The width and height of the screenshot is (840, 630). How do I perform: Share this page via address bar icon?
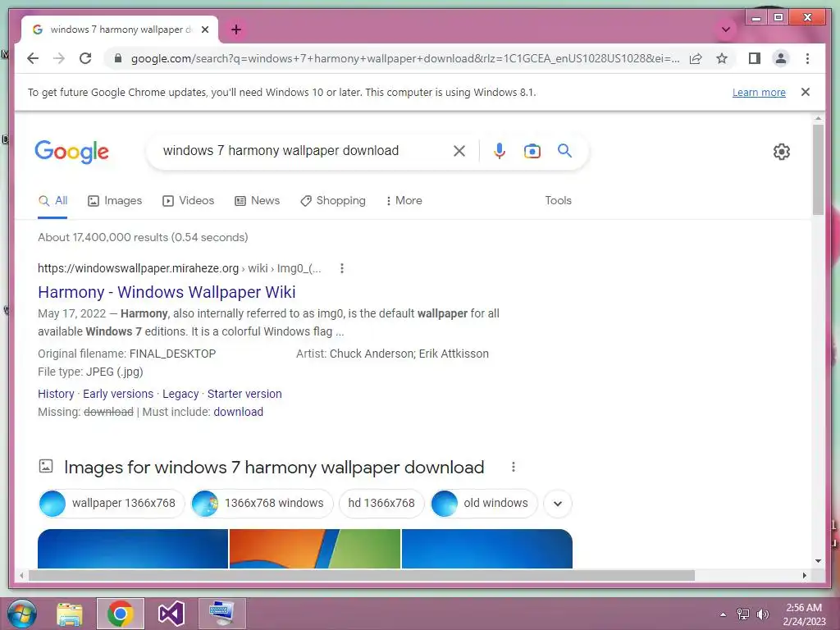coord(696,58)
